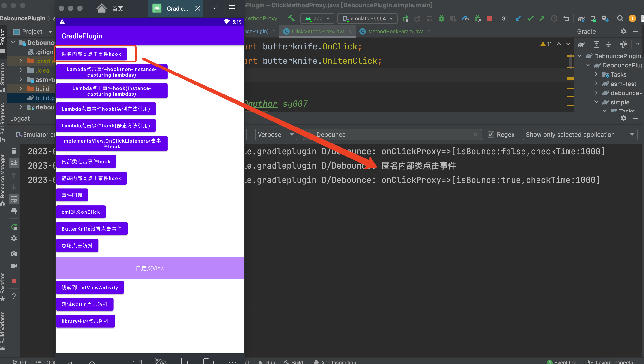This screenshot has height=364, width=644.
Task: Tap 匿名内部类点击事件hook button
Action: tap(91, 54)
